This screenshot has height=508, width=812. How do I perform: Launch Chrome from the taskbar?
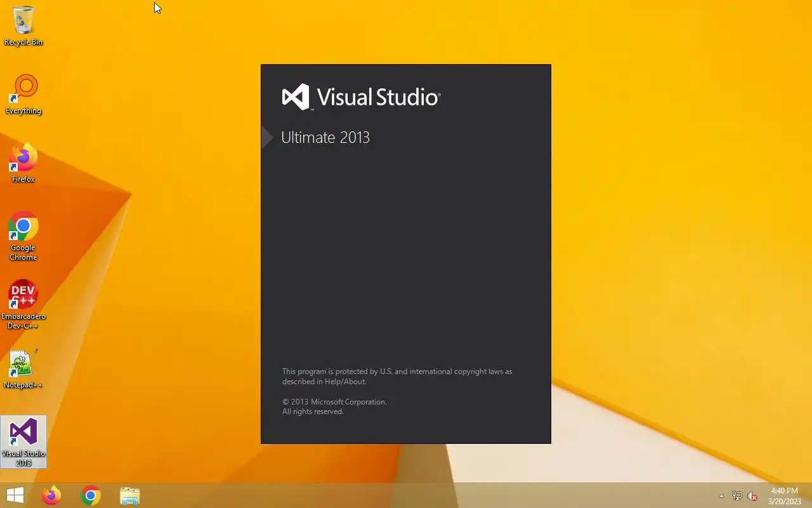tap(91, 495)
